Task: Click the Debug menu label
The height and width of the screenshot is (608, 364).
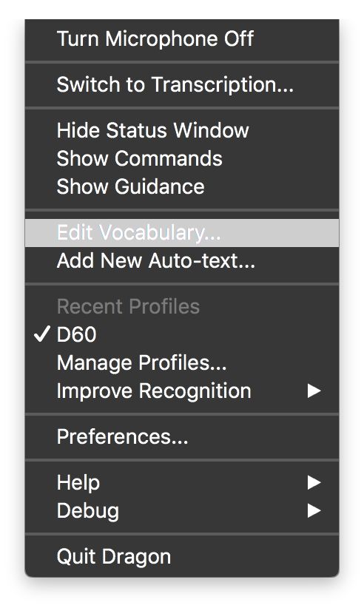Action: tap(88, 511)
